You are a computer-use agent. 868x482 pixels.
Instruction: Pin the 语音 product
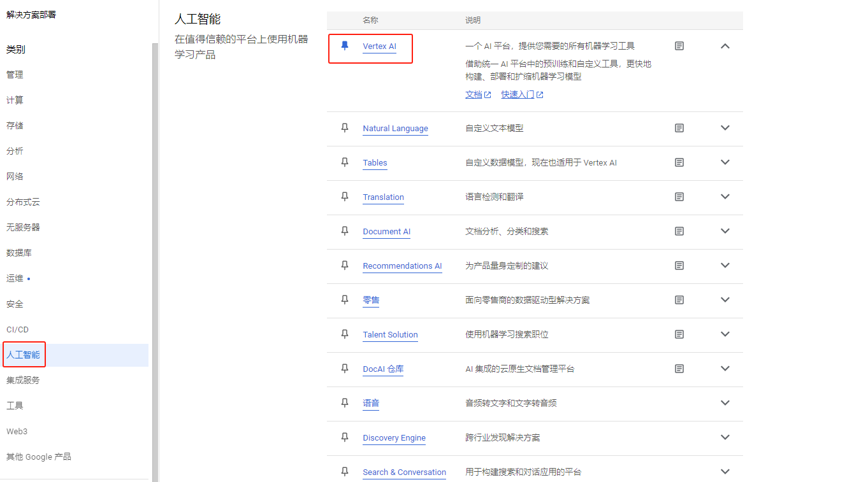click(345, 403)
